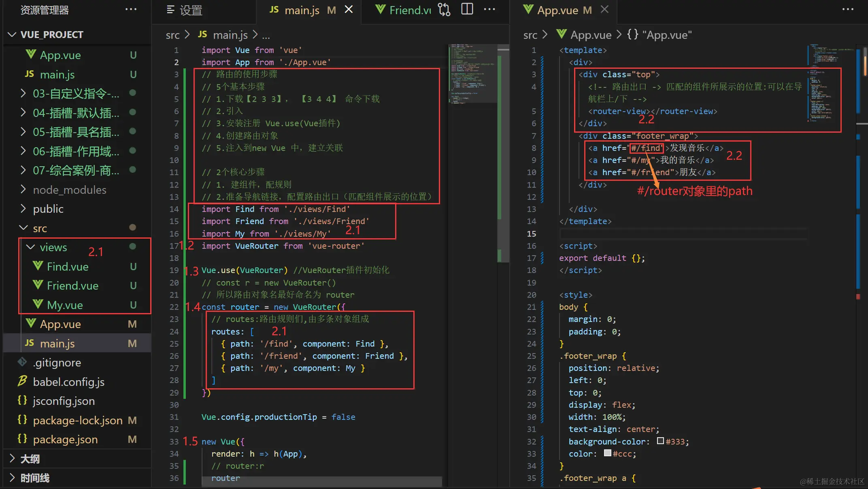Expand the 04-插槽-默认插槽 folder
This screenshot has width=868, height=489.
(x=23, y=112)
